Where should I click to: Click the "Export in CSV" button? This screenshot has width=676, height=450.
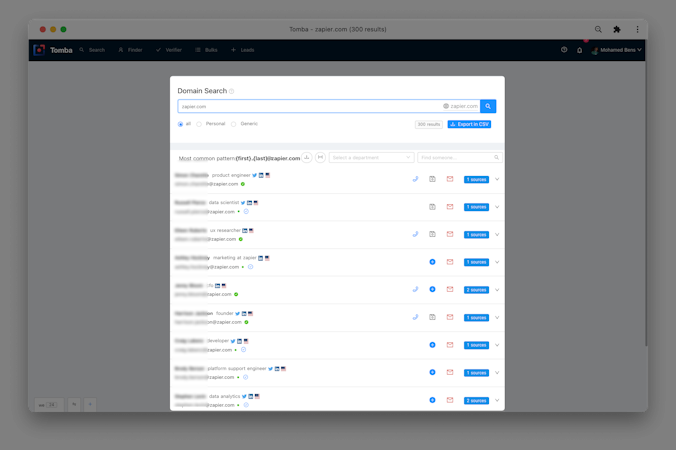point(469,124)
